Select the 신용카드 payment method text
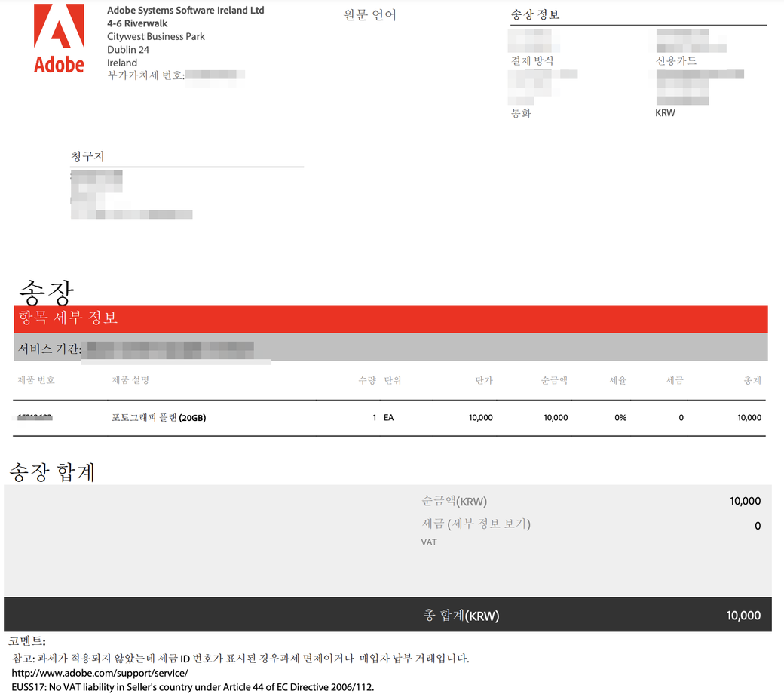This screenshot has width=784, height=694. [676, 60]
